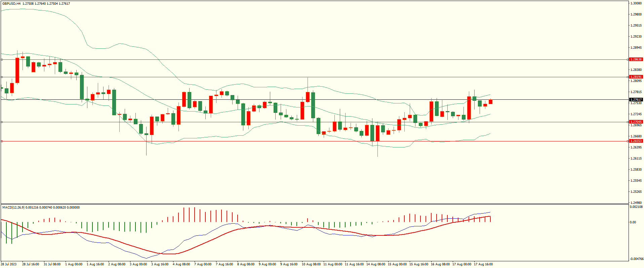Click the 1.25830 price scale label
The width and height of the screenshot is (644, 268).
(636, 170)
